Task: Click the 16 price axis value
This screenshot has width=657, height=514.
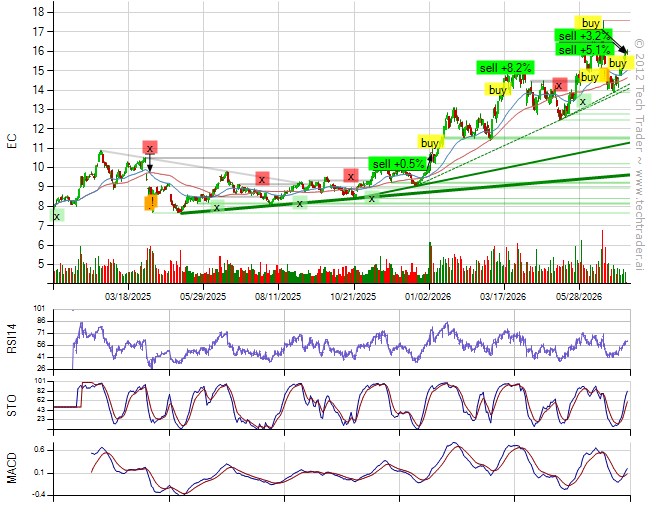Action: (38, 51)
